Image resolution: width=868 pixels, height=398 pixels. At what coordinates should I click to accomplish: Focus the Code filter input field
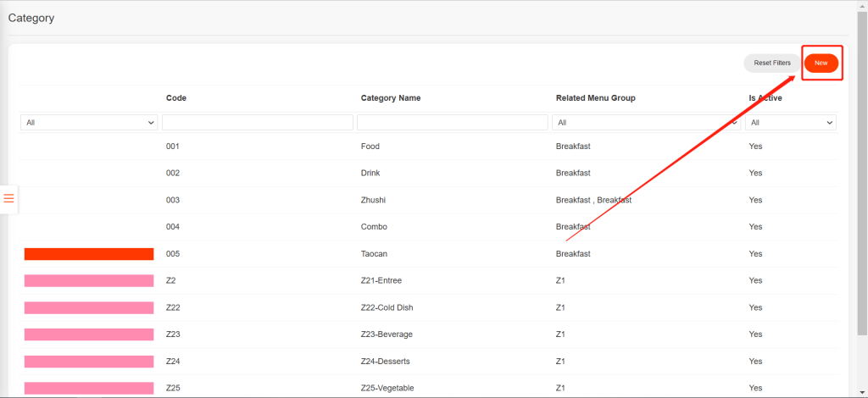click(257, 123)
